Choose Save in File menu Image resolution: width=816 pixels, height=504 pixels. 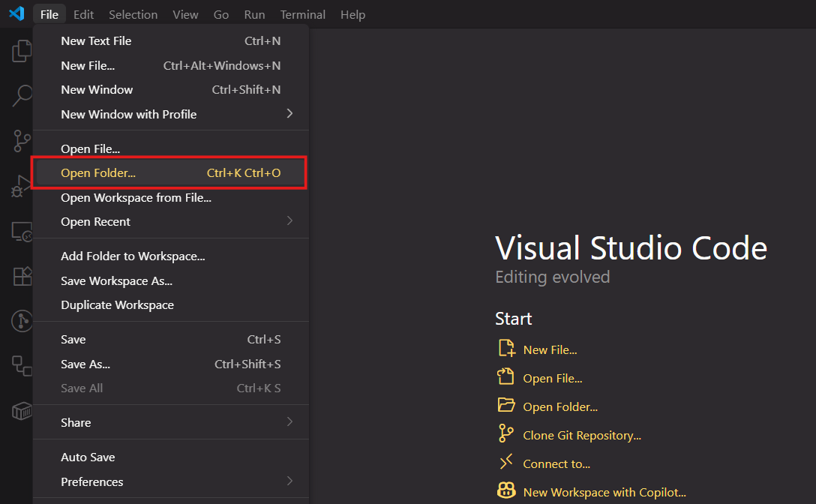tap(171, 340)
